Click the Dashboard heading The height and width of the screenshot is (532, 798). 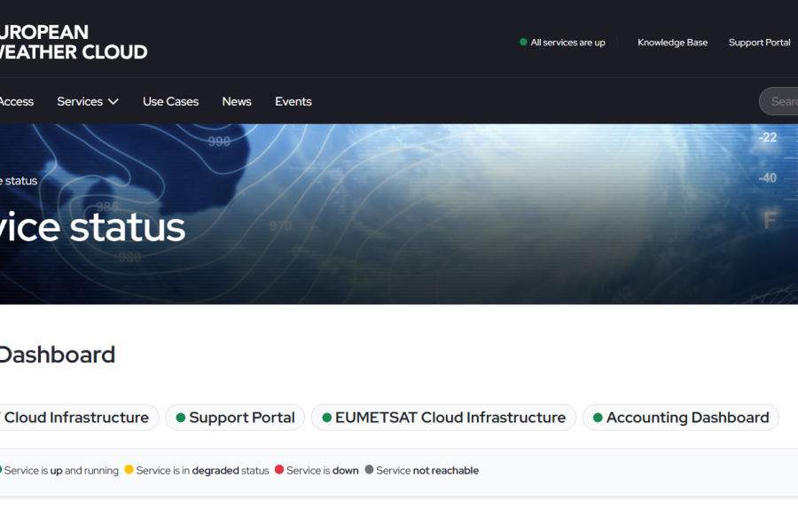pyautogui.click(x=58, y=355)
